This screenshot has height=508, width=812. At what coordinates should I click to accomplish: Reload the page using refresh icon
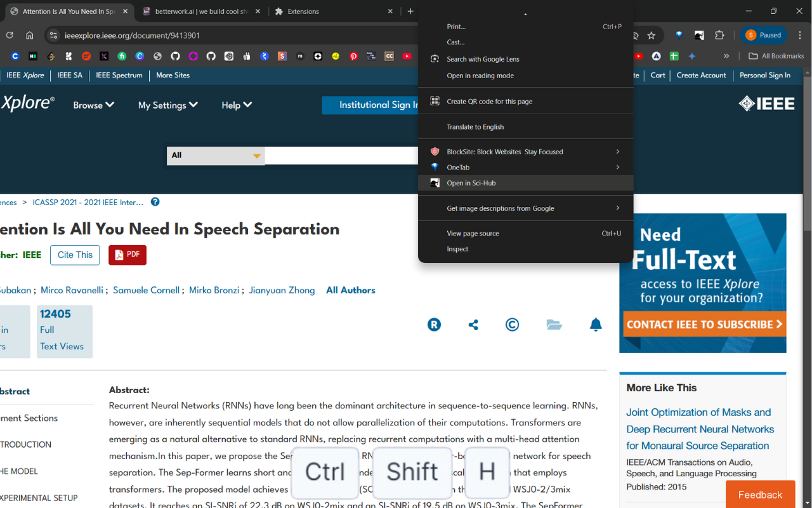pyautogui.click(x=10, y=36)
